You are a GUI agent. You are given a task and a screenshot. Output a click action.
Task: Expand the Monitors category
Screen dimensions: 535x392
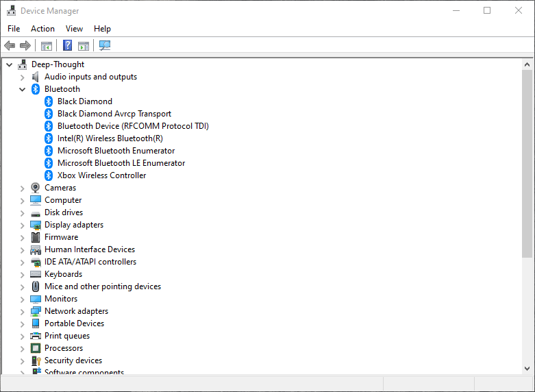tap(23, 299)
